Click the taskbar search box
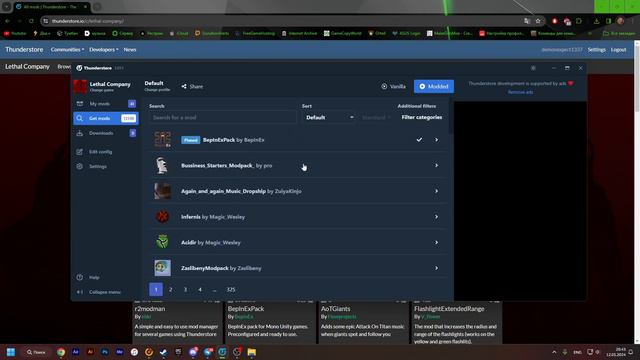The image size is (640, 360). (x=36, y=352)
